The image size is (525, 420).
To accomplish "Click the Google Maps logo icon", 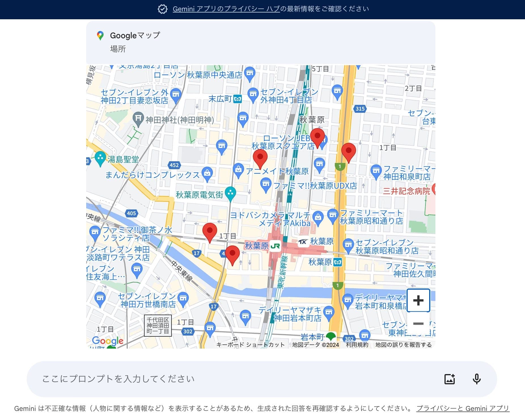I will 100,36.
